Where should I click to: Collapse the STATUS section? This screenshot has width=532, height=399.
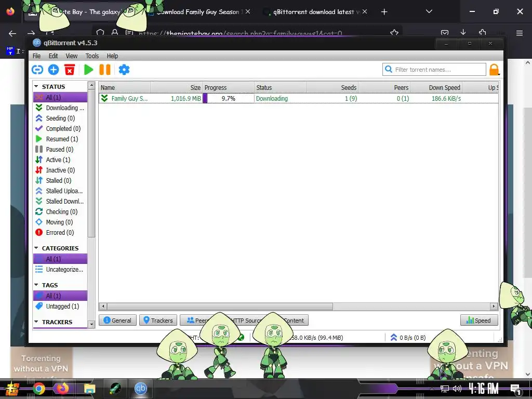click(x=36, y=87)
